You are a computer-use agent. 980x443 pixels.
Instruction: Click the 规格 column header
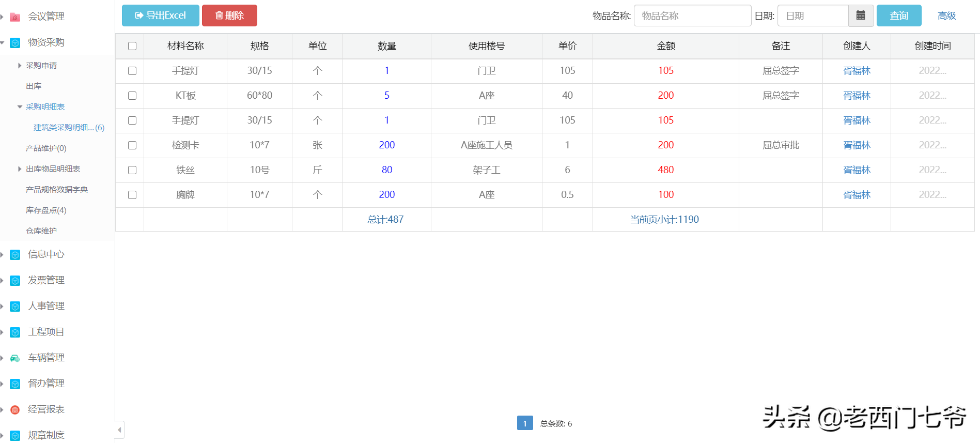pyautogui.click(x=259, y=46)
